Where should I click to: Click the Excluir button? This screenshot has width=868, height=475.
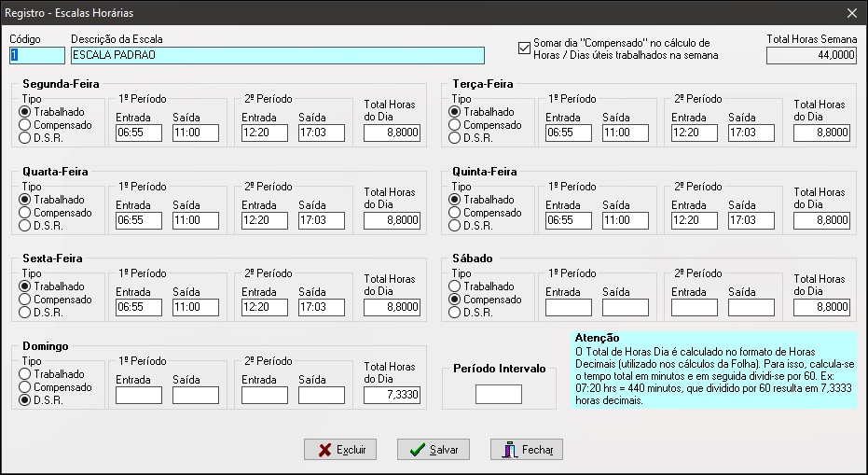pos(340,450)
